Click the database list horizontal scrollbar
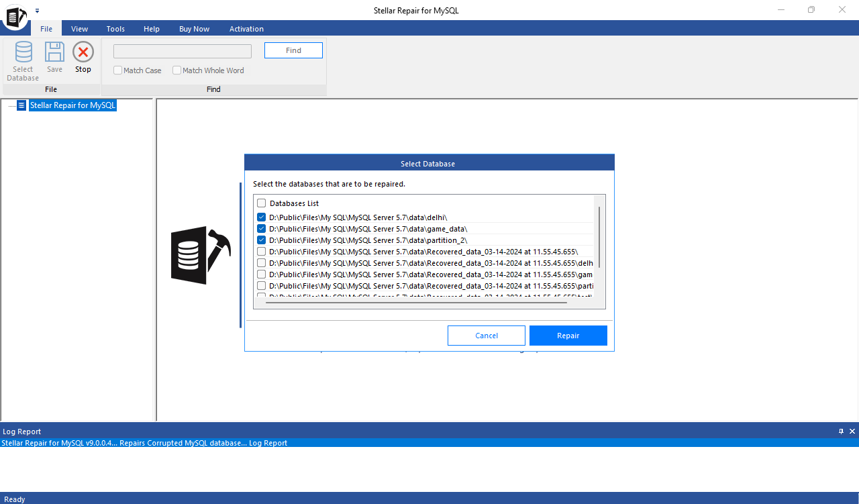Screen dimensions: 859x504 click(416, 303)
